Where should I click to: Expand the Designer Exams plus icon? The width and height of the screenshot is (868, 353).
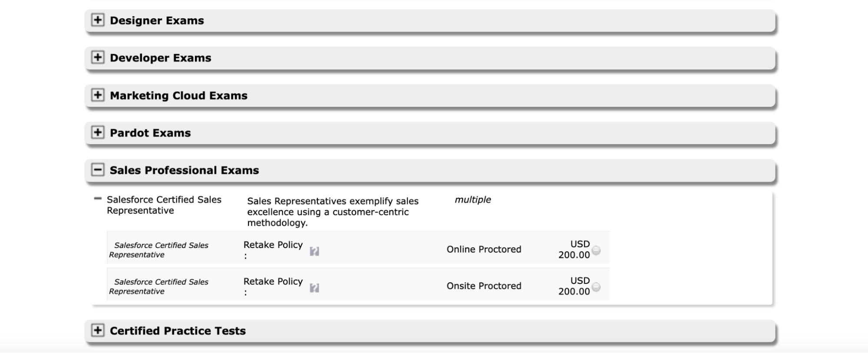coord(98,20)
